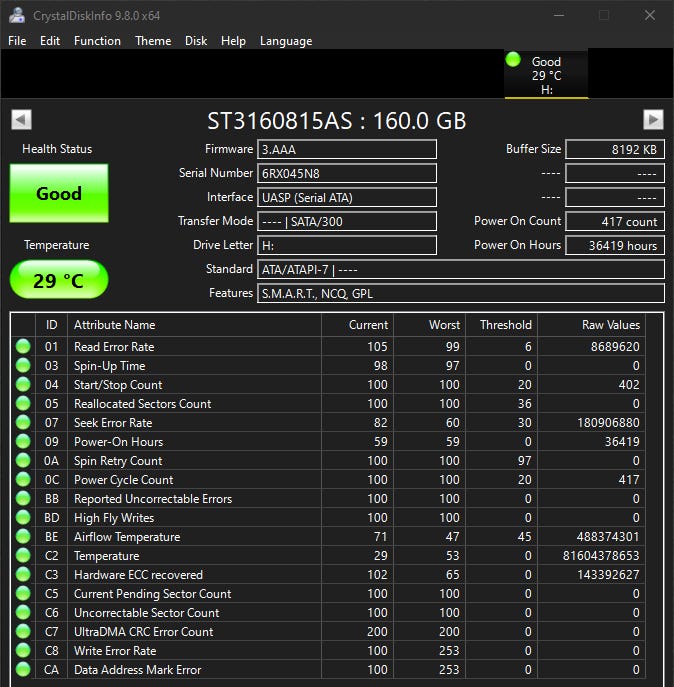Image resolution: width=674 pixels, height=687 pixels.
Task: Click the status orb for Read Error Rate
Action: pos(23,347)
